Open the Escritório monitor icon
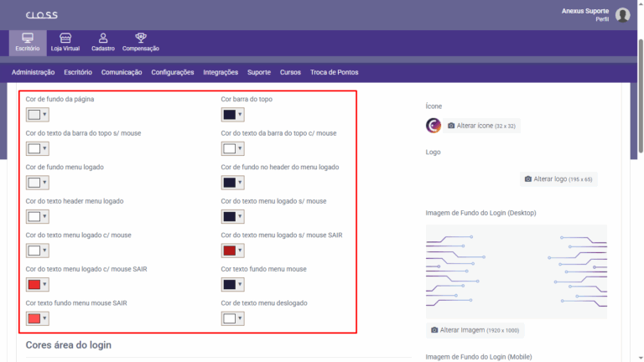 tap(27, 39)
